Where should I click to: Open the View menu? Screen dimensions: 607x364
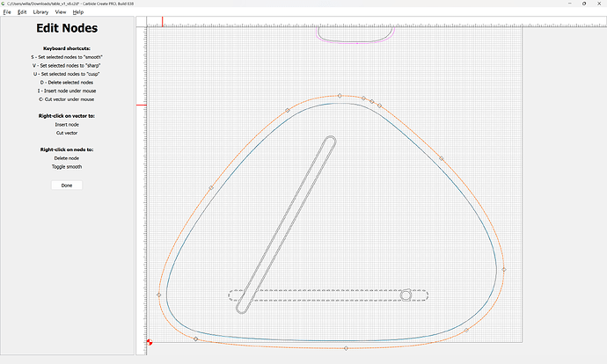pos(61,12)
